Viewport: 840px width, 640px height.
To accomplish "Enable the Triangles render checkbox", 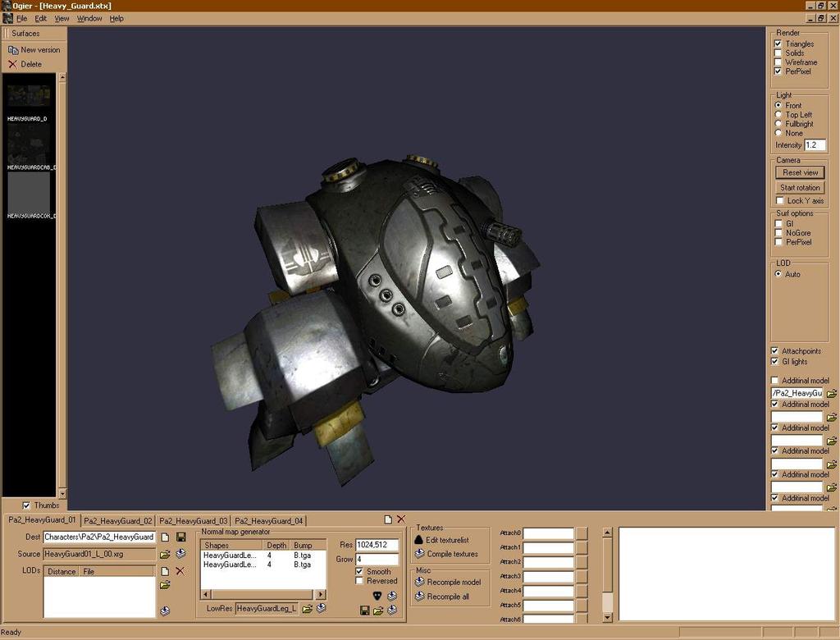I will click(778, 44).
